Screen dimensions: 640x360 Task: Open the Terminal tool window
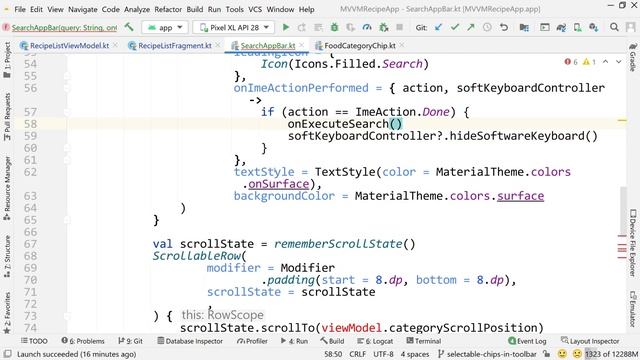tap(424, 341)
